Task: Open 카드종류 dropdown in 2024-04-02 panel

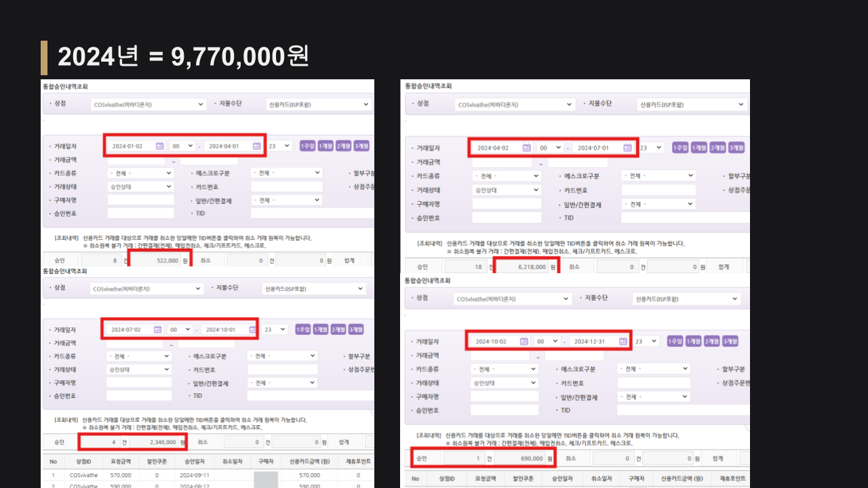Action: coord(506,176)
